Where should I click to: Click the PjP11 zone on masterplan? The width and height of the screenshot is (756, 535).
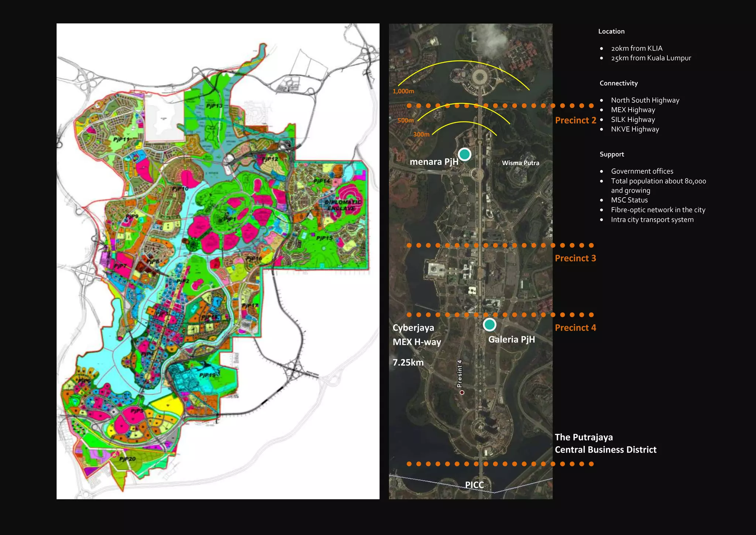(x=121, y=139)
